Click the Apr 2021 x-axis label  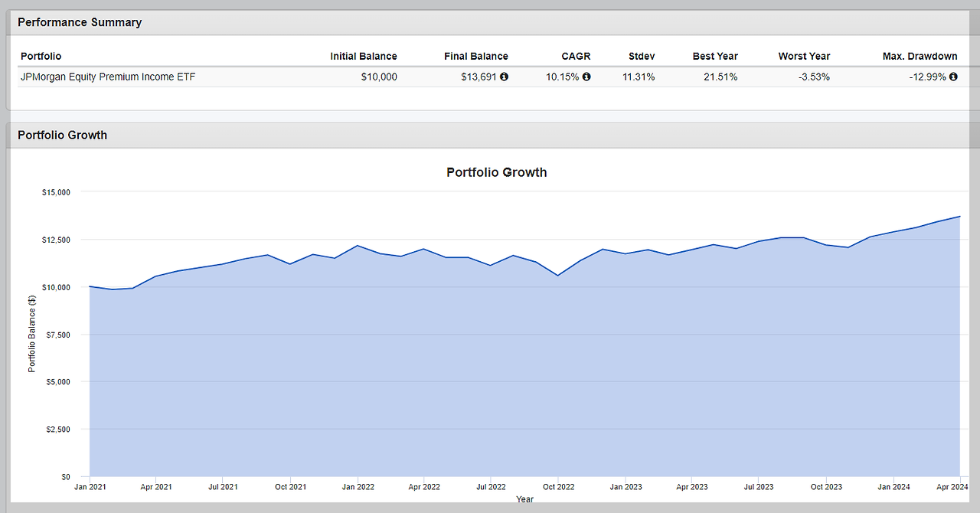coord(155,487)
